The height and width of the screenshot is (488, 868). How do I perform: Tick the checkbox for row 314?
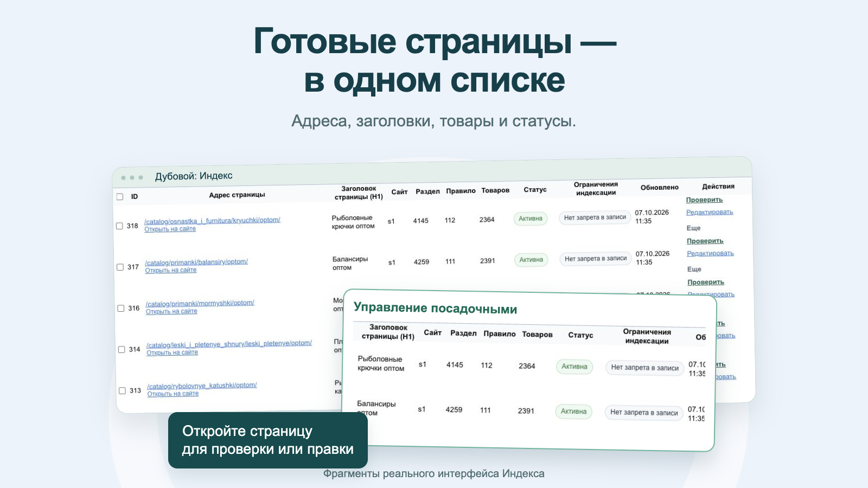[122, 350]
